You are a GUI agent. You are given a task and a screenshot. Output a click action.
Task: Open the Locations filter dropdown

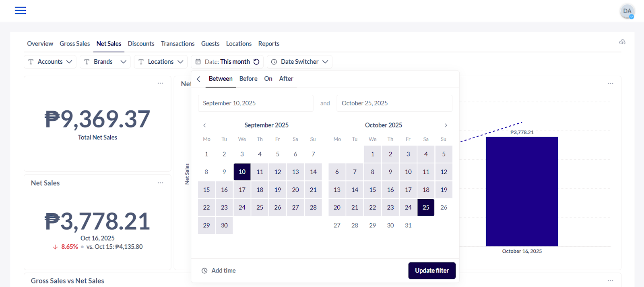tap(161, 62)
